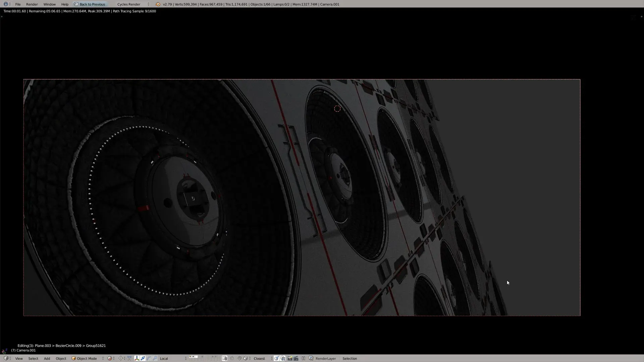The image size is (644, 362).
Task: Toggle the snap magnet icon
Action: [239, 358]
